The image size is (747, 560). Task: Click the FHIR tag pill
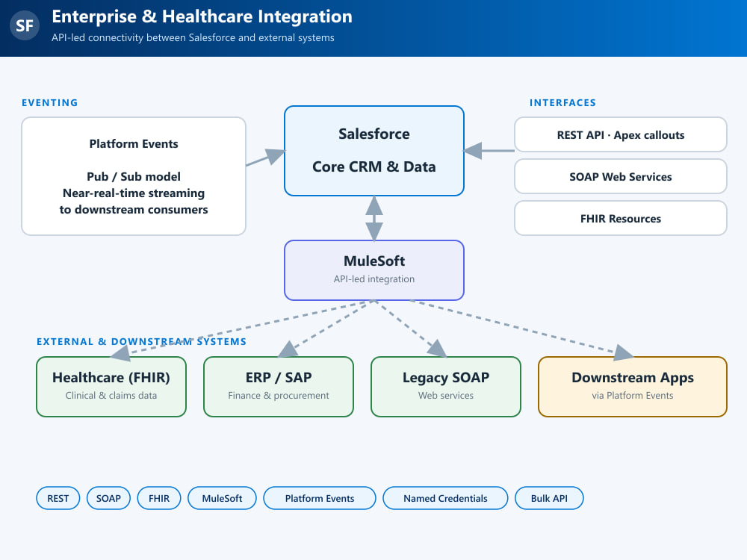158,498
